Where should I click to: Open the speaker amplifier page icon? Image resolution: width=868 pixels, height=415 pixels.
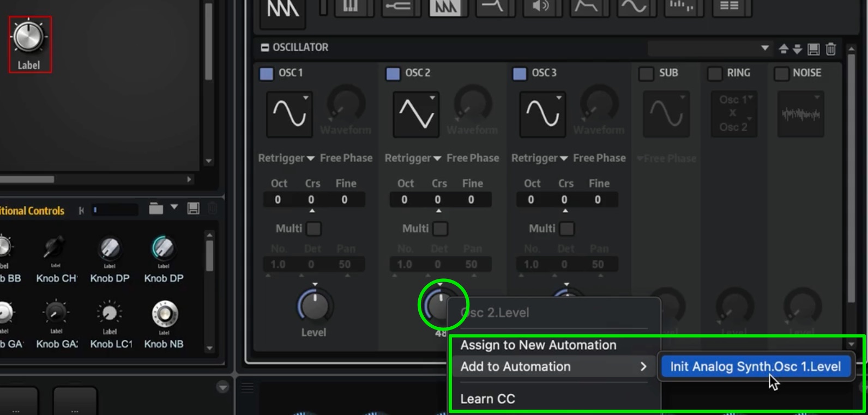540,7
